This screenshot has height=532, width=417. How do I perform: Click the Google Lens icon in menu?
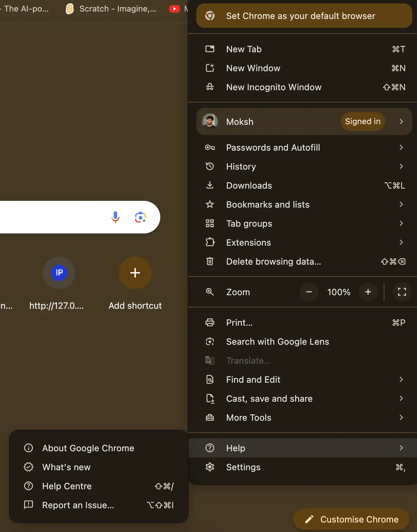[x=210, y=342]
